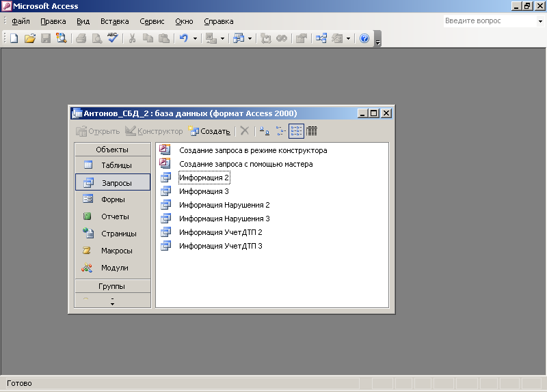Screen dimensions: 547x392
Task: Open Microsoft Access Help question icon
Action: 364,38
